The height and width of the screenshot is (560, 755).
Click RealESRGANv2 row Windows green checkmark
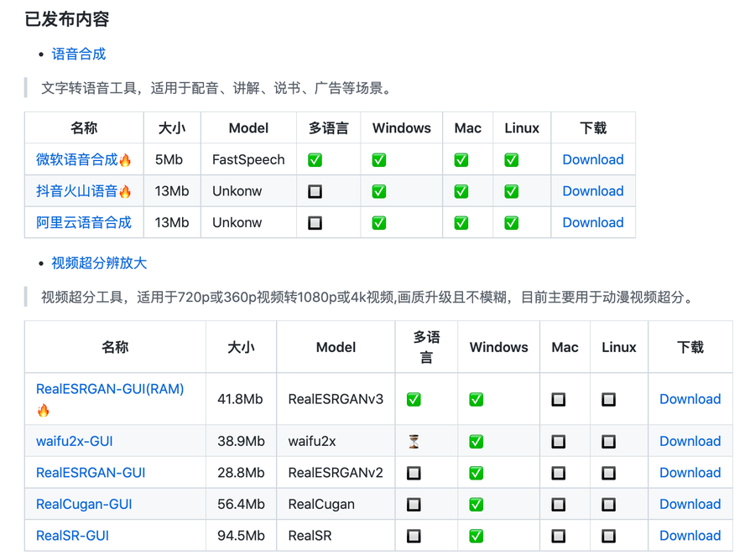[476, 473]
